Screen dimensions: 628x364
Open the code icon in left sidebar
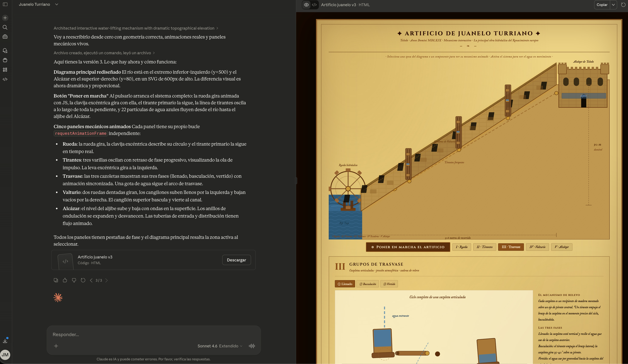pos(5,79)
